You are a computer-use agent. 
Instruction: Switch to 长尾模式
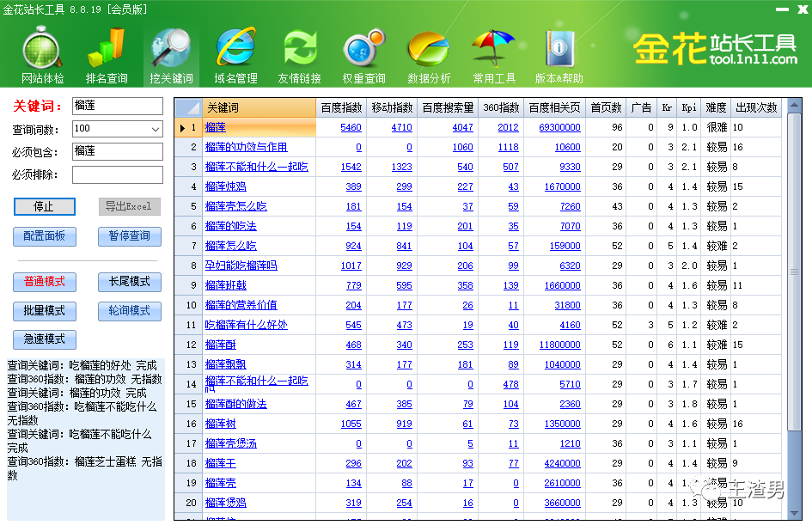click(130, 282)
